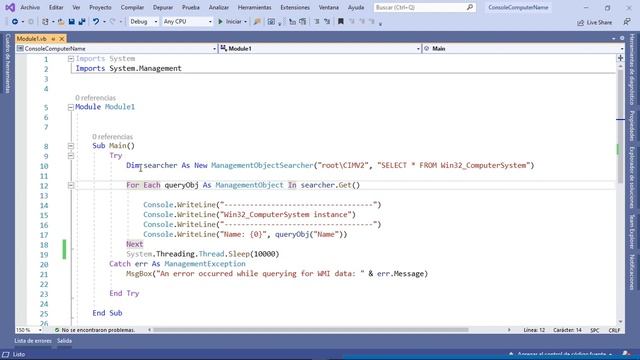The width and height of the screenshot is (640, 360).
Task: Click the increase indent toolbar icon
Action: tap(302, 22)
